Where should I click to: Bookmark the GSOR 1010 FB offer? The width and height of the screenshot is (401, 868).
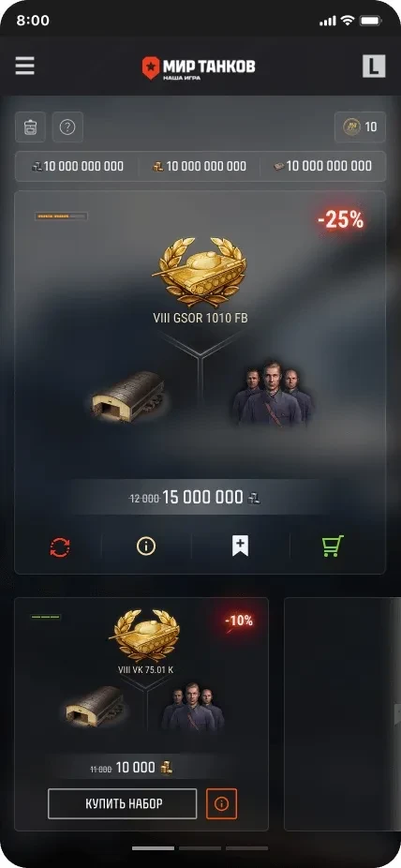click(240, 546)
